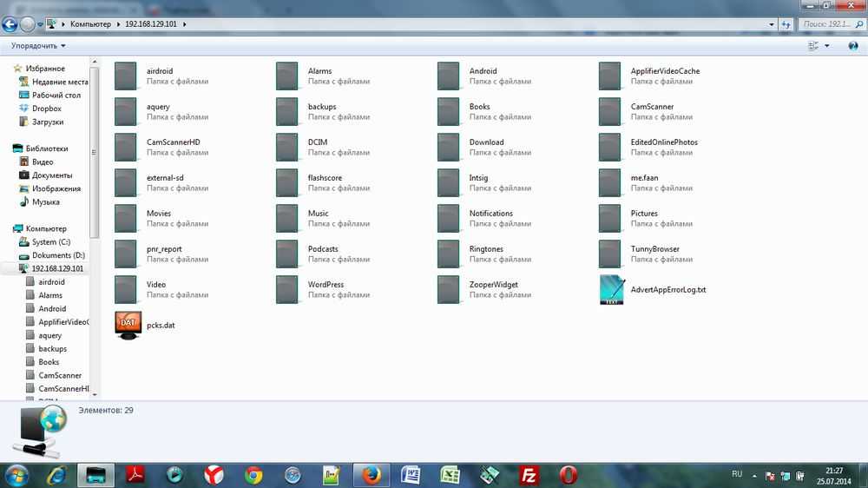Open the Alarms folder icon in file list
This screenshot has width=868, height=488.
pos(286,76)
